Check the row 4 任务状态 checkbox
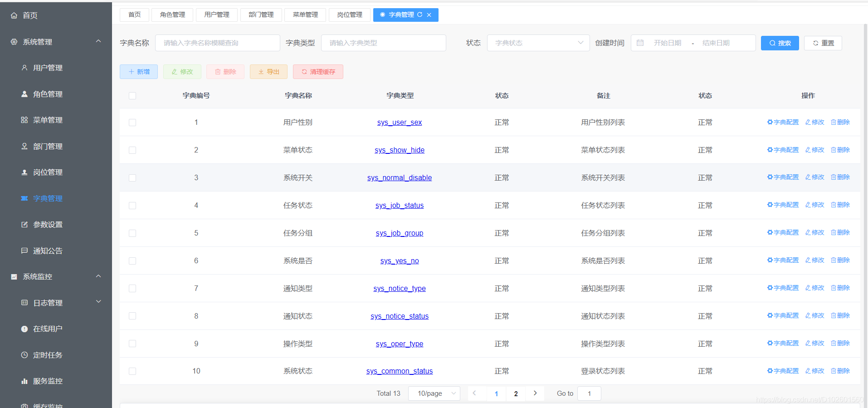The height and width of the screenshot is (408, 868). tap(132, 206)
